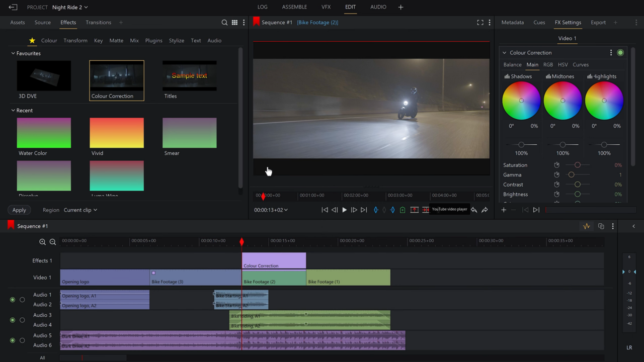Switch effects browser to tile view
The image size is (644, 362).
point(234,23)
